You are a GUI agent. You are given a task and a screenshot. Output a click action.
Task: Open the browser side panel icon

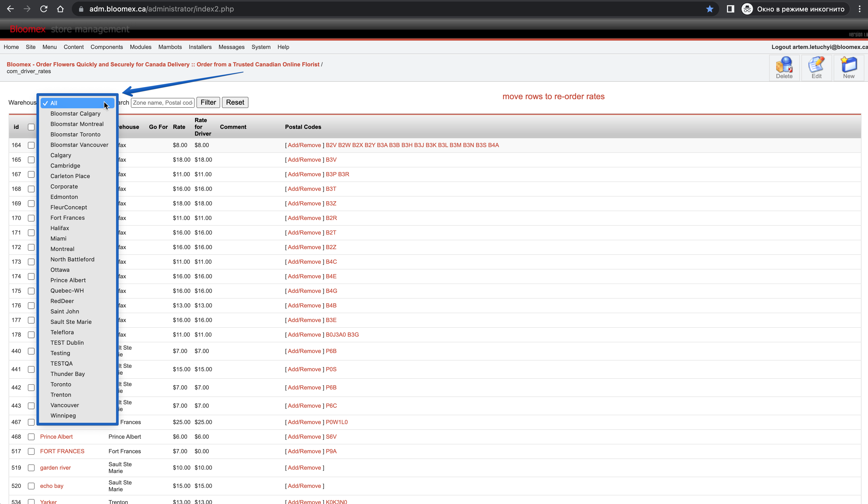point(730,9)
